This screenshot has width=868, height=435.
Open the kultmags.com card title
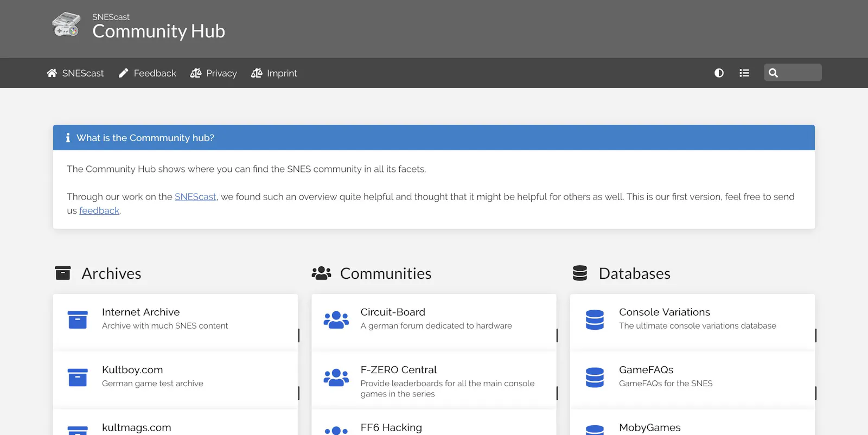(136, 427)
